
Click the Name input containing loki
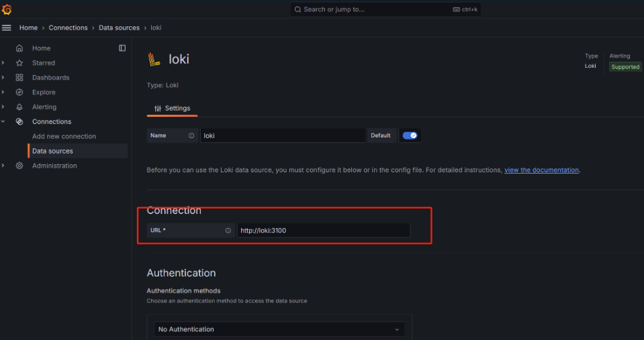[283, 135]
